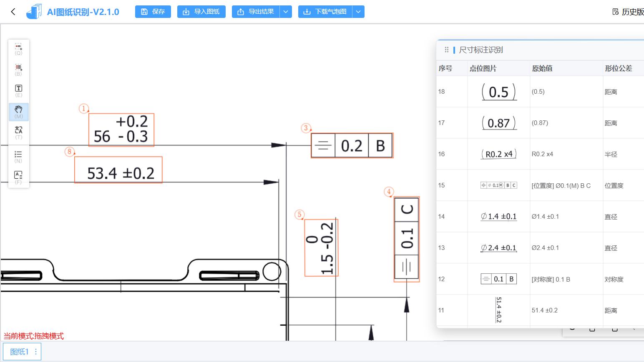Select the text recognition tool (F)
Viewport: 644px width, 362px height.
19,177
